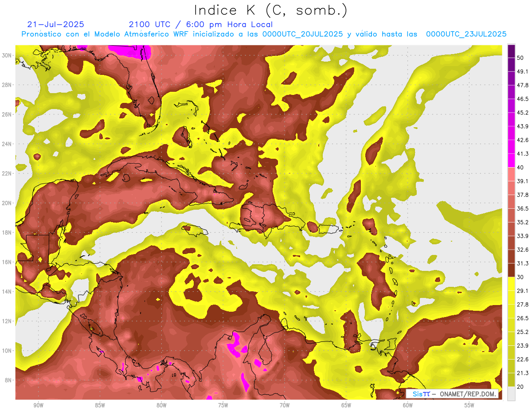This screenshot has width=532, height=411.
Task: Click colorbar label "42.6"
Action: click(x=523, y=140)
